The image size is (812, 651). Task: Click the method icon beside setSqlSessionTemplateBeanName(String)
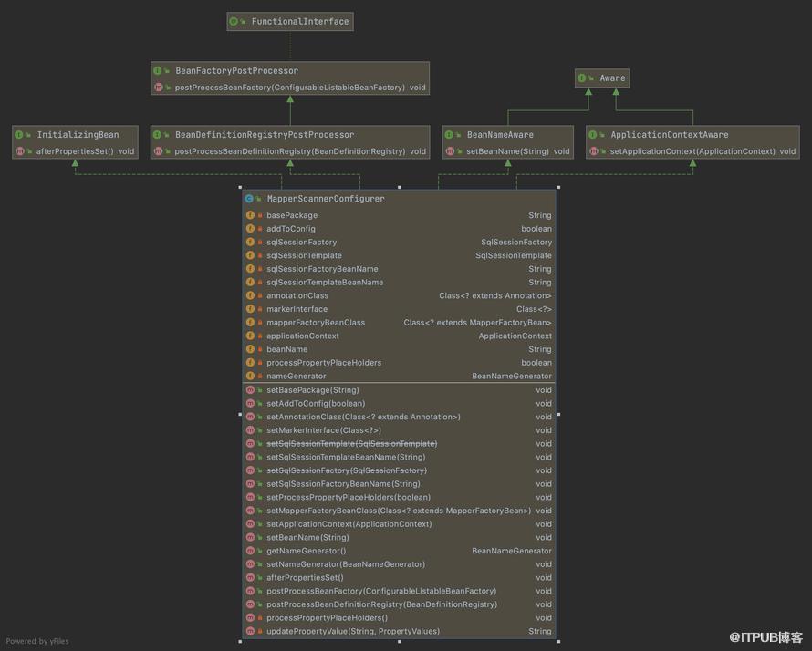[x=250, y=457]
